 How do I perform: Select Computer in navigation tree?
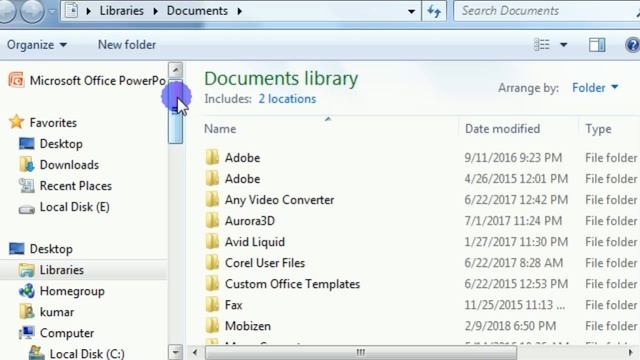(x=67, y=333)
